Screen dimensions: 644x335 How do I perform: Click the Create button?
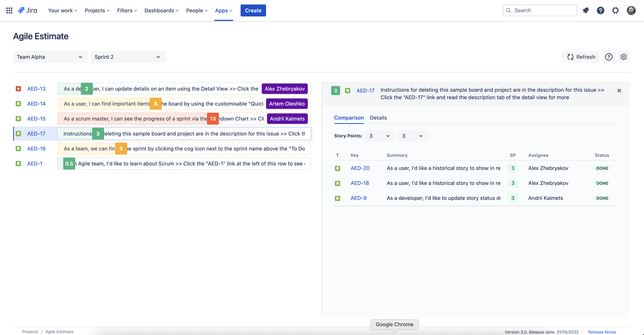coord(253,10)
